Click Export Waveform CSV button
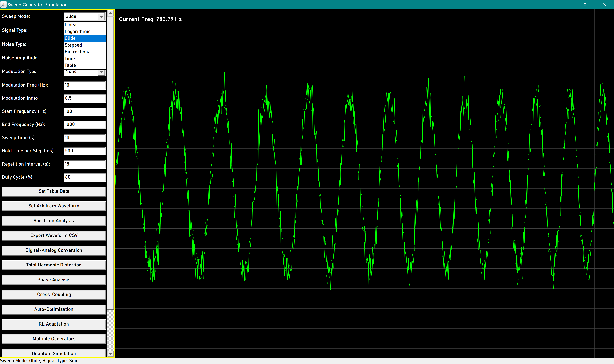The height and width of the screenshot is (364, 614). click(x=54, y=235)
